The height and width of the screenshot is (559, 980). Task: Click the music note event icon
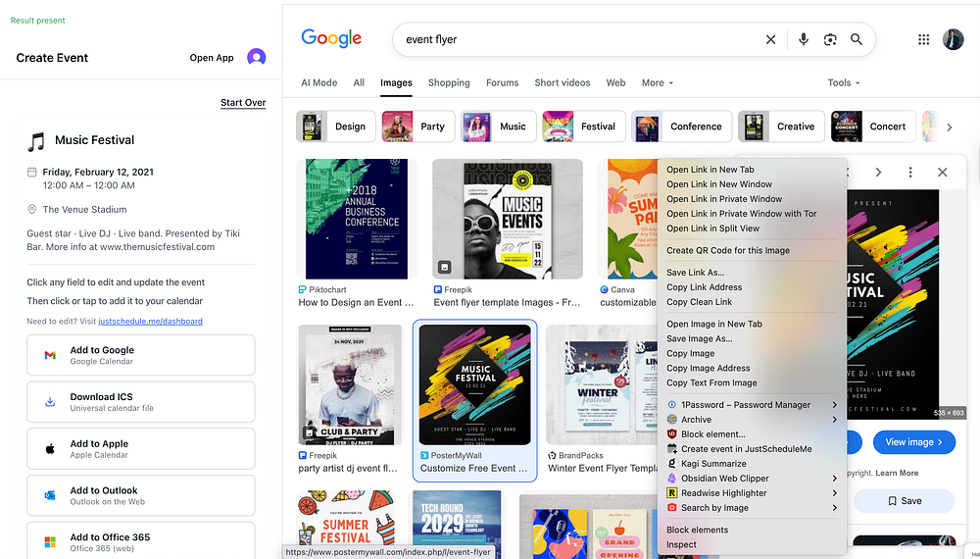pyautogui.click(x=36, y=141)
